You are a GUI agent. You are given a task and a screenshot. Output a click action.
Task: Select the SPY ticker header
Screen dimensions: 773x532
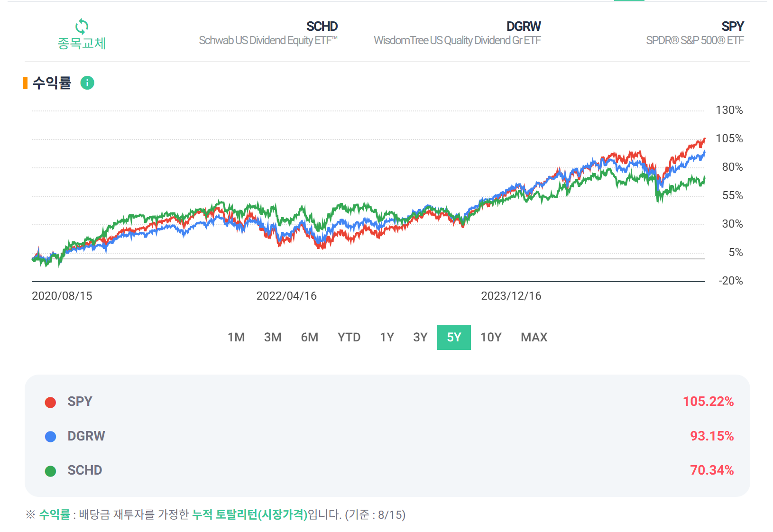[x=733, y=26]
